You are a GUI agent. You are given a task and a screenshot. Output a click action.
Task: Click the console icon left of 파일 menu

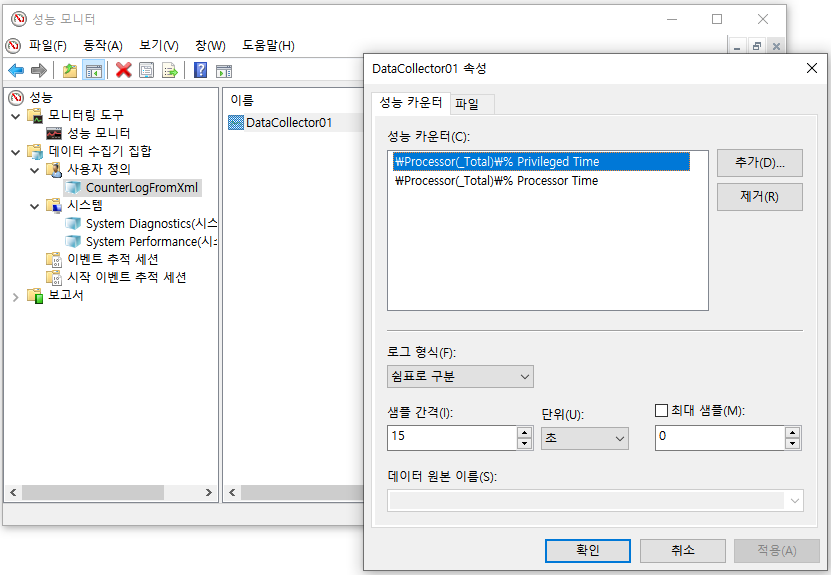click(13, 46)
